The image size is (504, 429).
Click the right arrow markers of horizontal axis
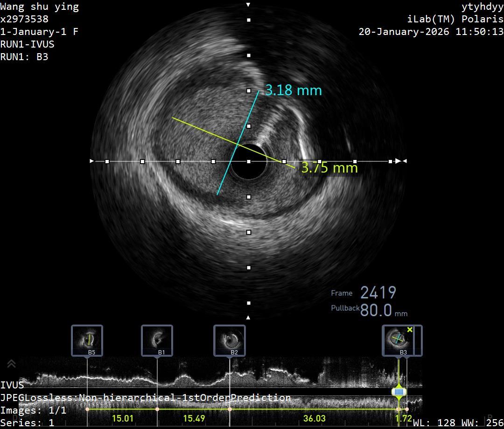[400, 161]
